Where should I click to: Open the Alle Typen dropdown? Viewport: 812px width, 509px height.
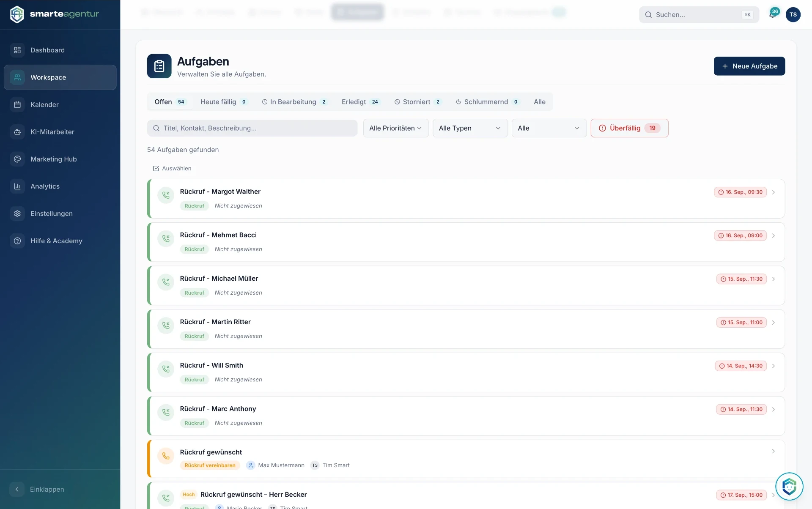pyautogui.click(x=470, y=128)
